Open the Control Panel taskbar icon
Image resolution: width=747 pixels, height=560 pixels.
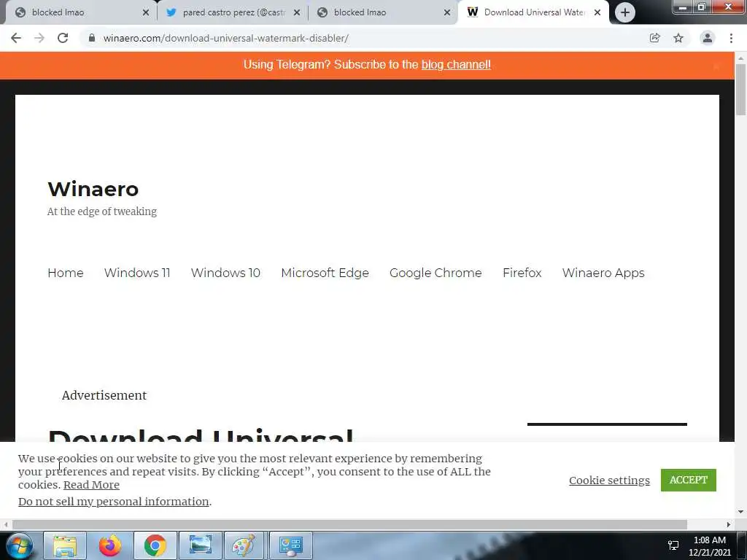pos(290,545)
